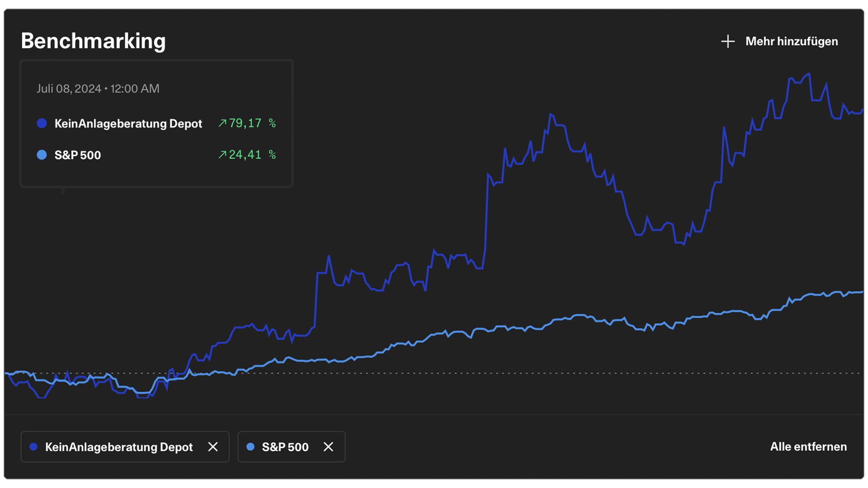Remove the S&P 500 chip via X

click(329, 447)
